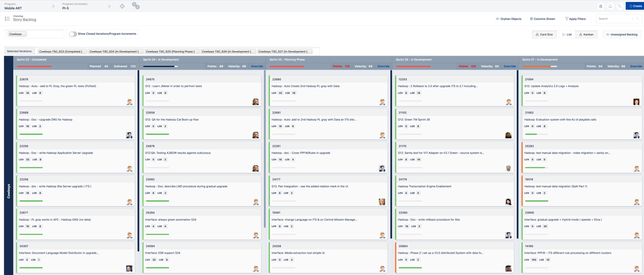This screenshot has width=644, height=275.
Task: Click assignee avatar on story 24879
Action: click(255, 168)
